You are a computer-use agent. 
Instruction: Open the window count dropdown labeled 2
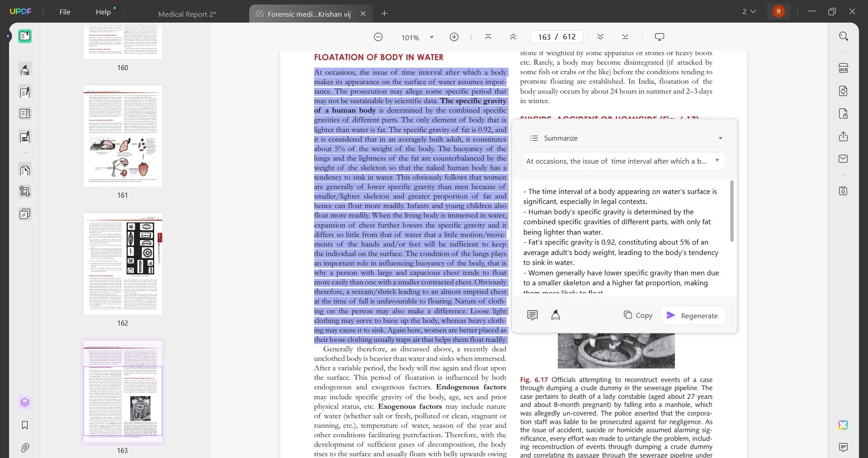coord(749,11)
